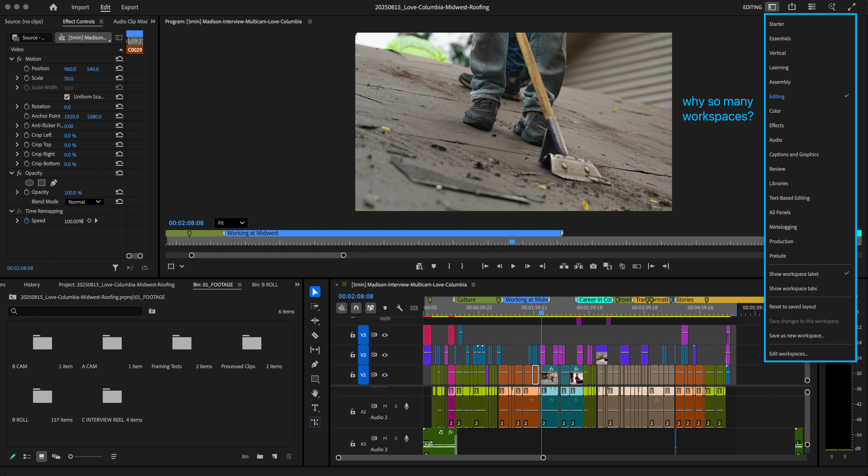Image resolution: width=868 pixels, height=476 pixels.
Task: Toggle the Snap in Timeline magnet icon
Action: 356,308
